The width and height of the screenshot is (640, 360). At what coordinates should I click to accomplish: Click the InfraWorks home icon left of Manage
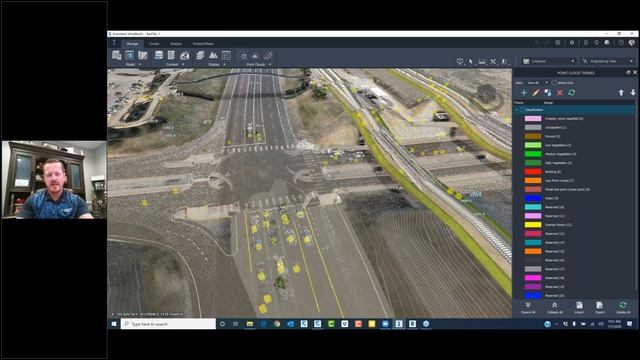pos(114,43)
